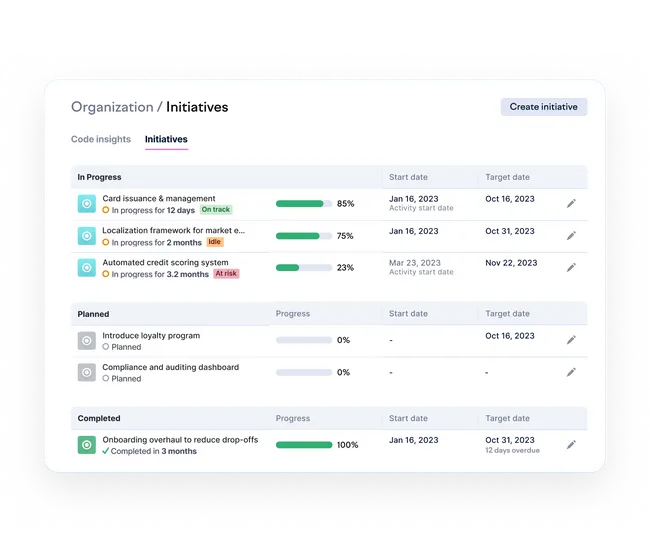Edit the Localization framework initiative via pencil
The width and height of the screenshot is (650, 551).
click(x=571, y=235)
